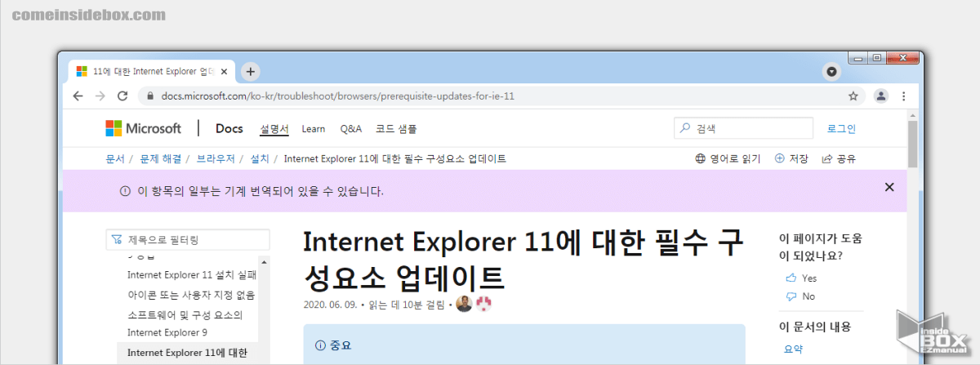The width and height of the screenshot is (980, 365).
Task: Click 문서 breadcrumb
Action: [115, 158]
